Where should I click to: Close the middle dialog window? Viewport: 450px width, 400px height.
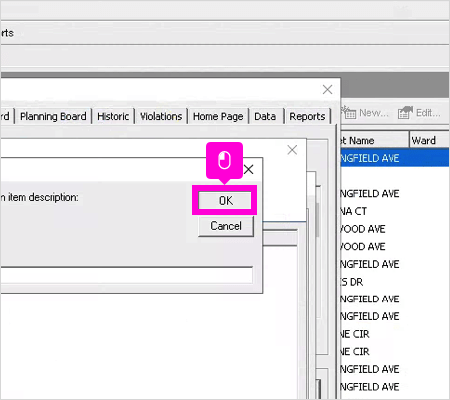coord(292,150)
